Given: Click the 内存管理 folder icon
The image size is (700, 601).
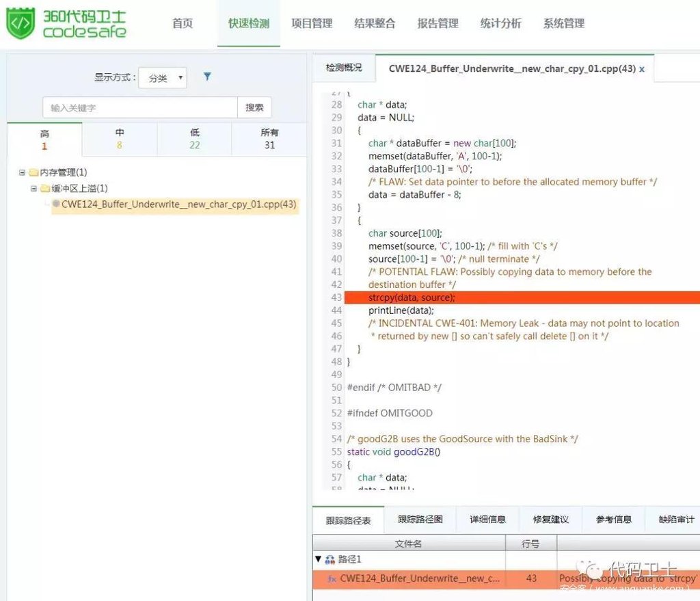Looking at the screenshot, I should point(33,173).
